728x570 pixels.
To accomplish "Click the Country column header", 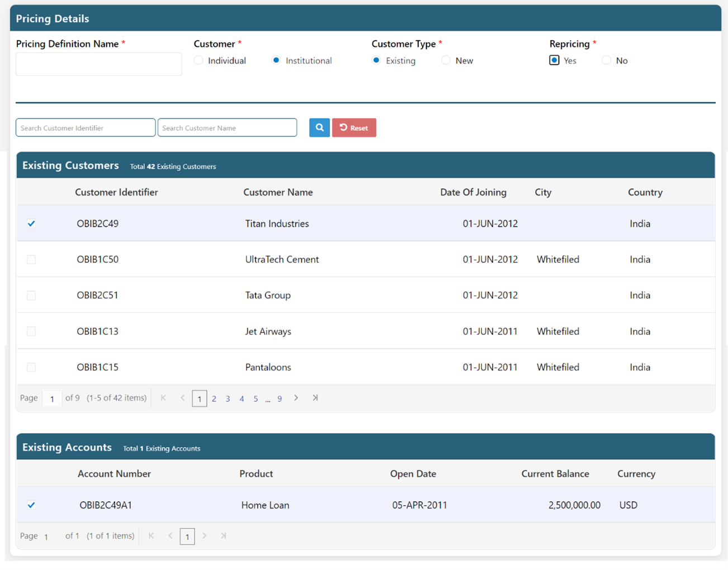I will click(645, 192).
